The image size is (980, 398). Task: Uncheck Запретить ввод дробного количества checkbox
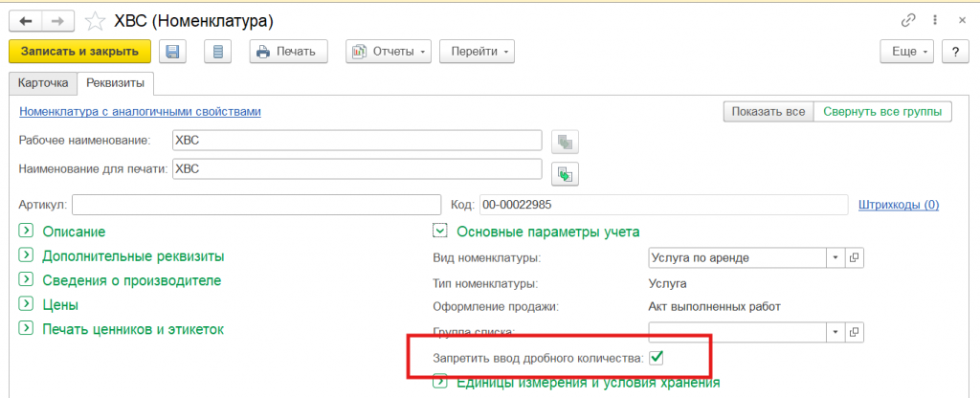(x=657, y=358)
